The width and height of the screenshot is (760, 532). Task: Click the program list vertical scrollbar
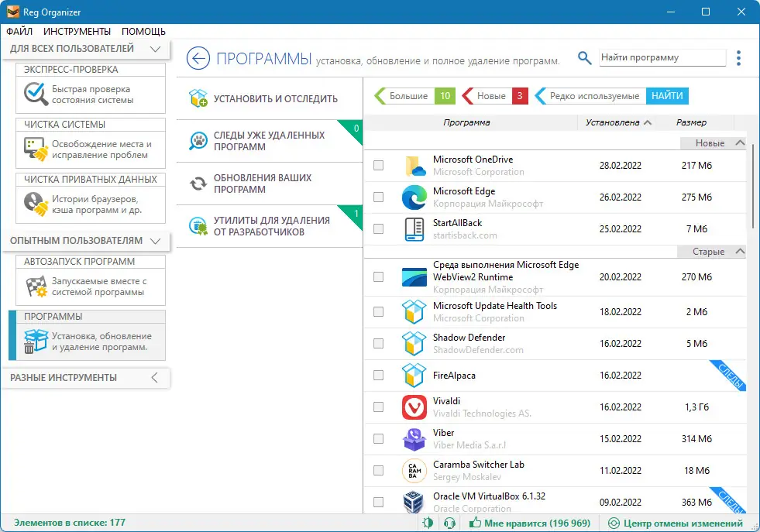[753, 184]
